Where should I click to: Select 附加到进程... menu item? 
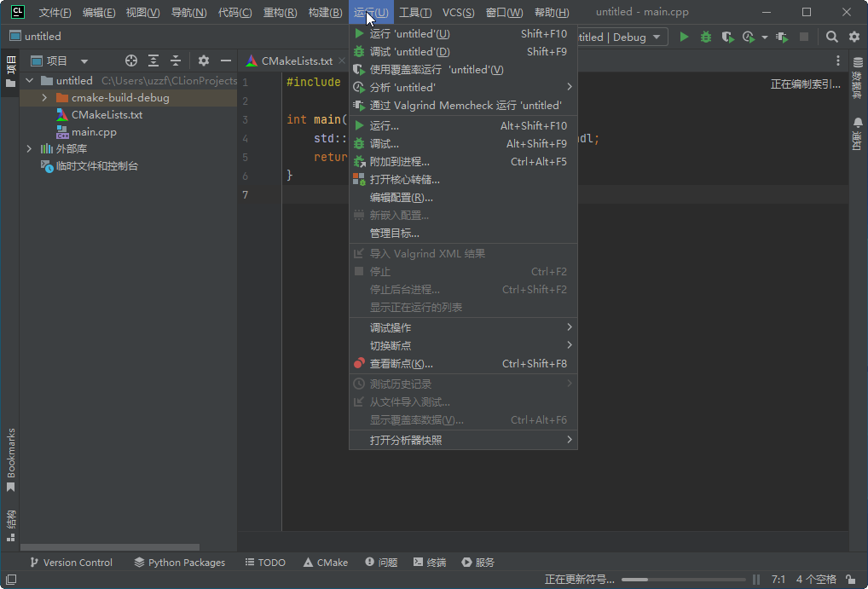pos(463,162)
